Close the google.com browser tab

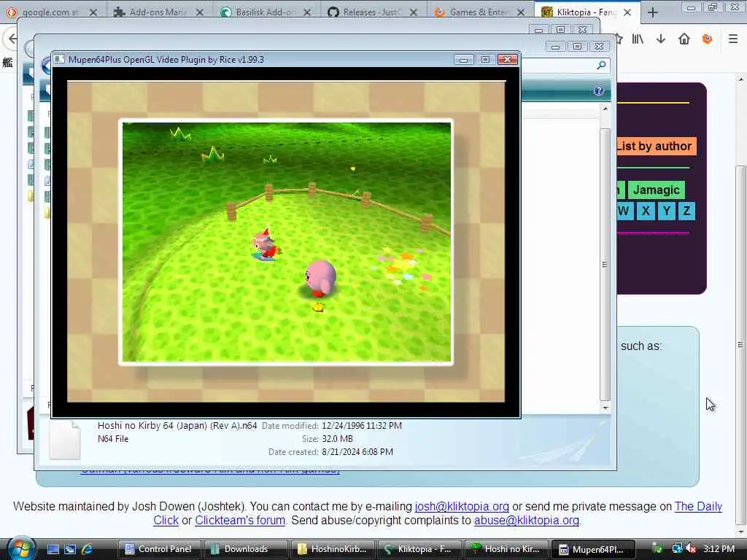coord(93,12)
